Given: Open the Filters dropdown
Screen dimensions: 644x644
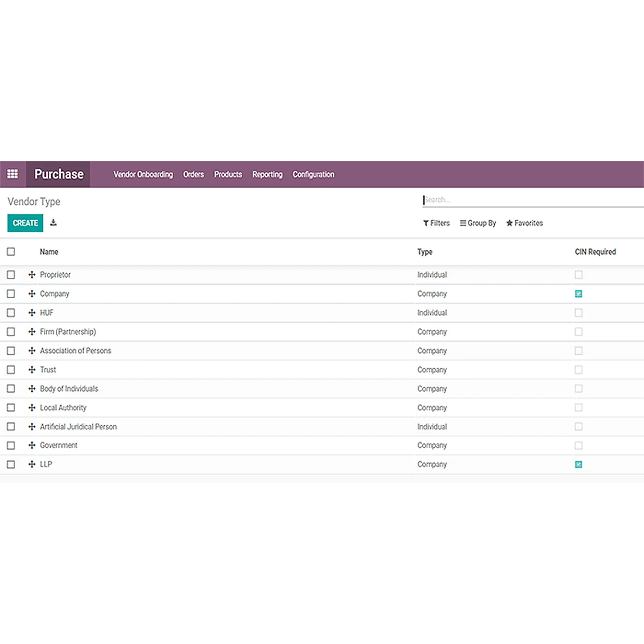Looking at the screenshot, I should point(436,223).
